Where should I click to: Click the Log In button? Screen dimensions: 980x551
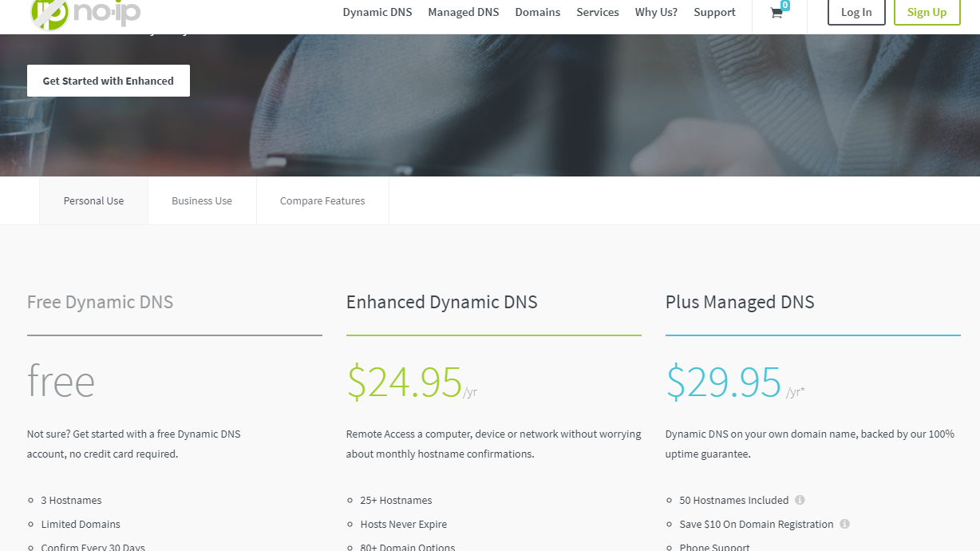point(856,12)
